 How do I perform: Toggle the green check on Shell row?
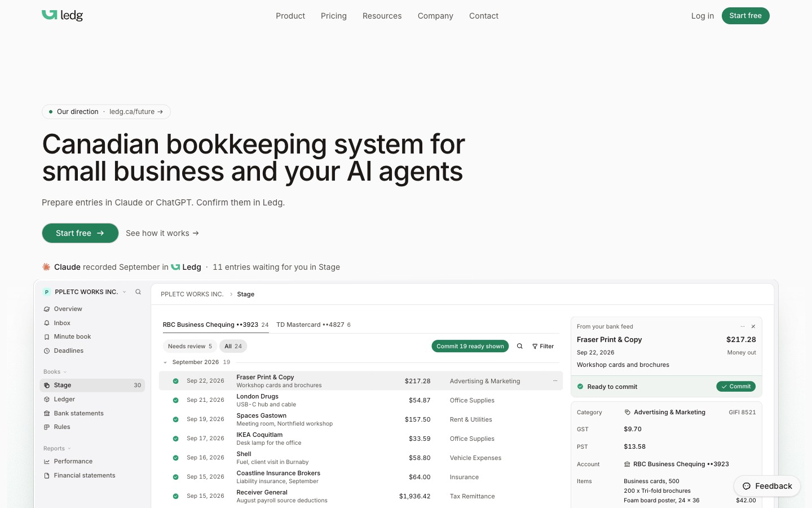(x=175, y=458)
